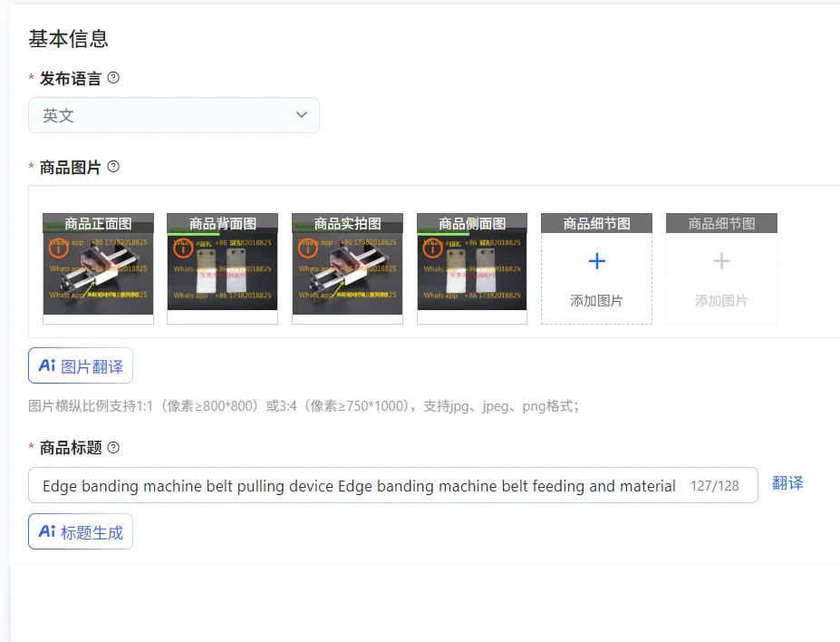The width and height of the screenshot is (840, 642).
Task: Click help icon beside 商品图片
Action: (113, 167)
